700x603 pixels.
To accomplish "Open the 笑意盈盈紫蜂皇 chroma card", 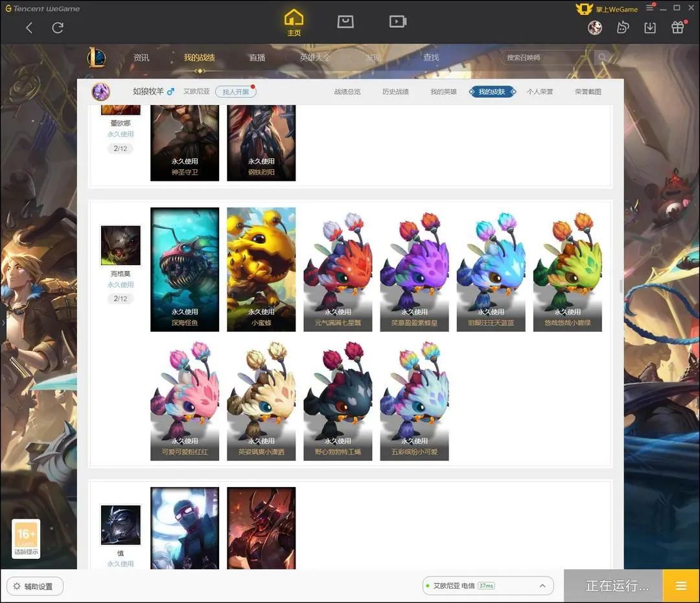I will pos(414,269).
